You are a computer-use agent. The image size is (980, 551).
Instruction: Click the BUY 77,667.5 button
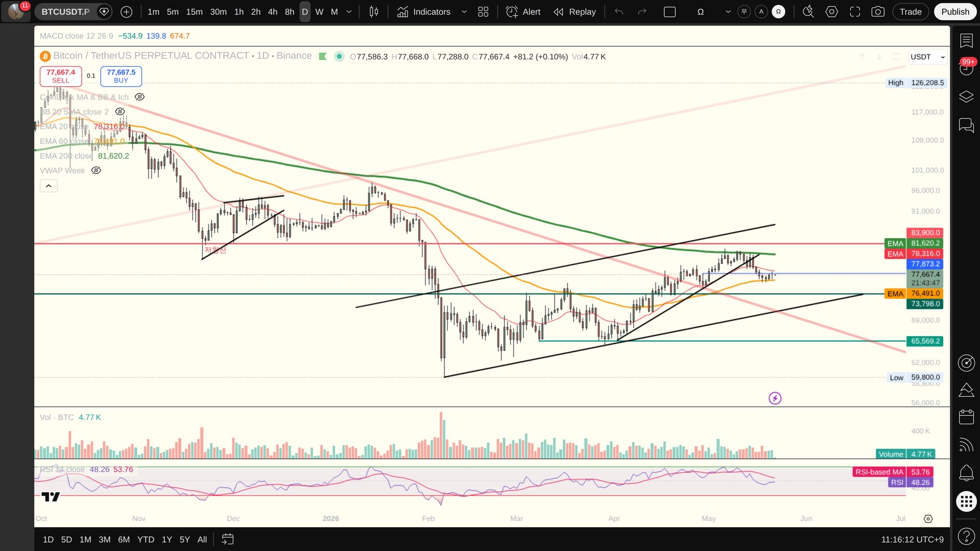tap(121, 76)
